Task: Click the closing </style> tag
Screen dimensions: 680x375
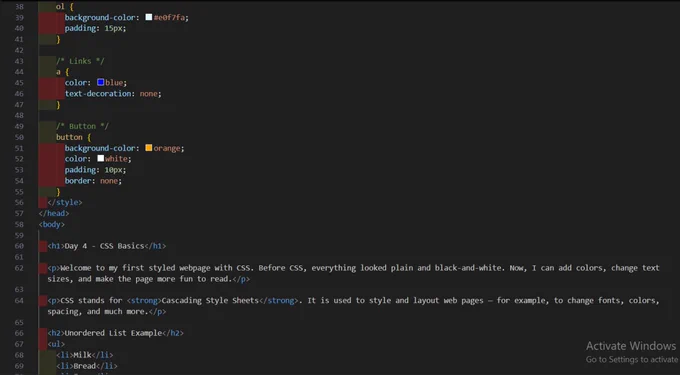Action: [65, 202]
